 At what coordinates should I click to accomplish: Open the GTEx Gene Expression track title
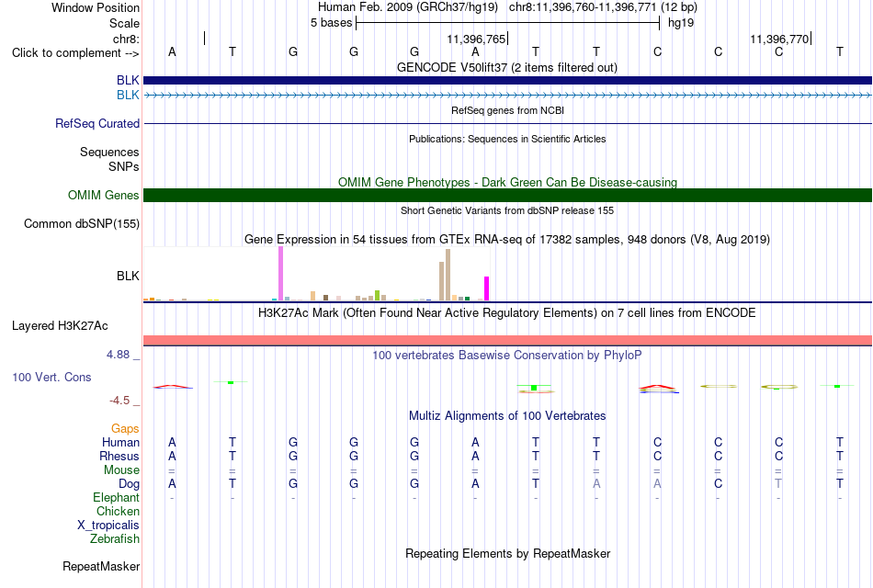[507, 240]
